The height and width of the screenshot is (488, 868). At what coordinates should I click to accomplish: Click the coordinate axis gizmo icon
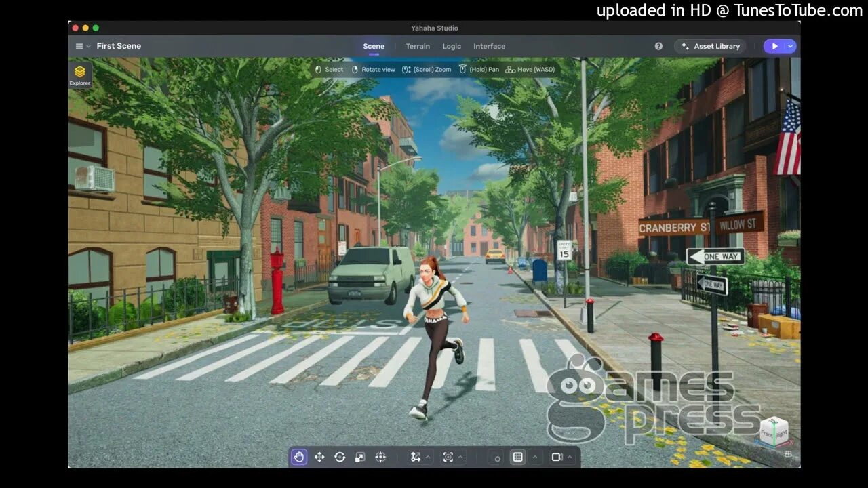[x=416, y=457]
